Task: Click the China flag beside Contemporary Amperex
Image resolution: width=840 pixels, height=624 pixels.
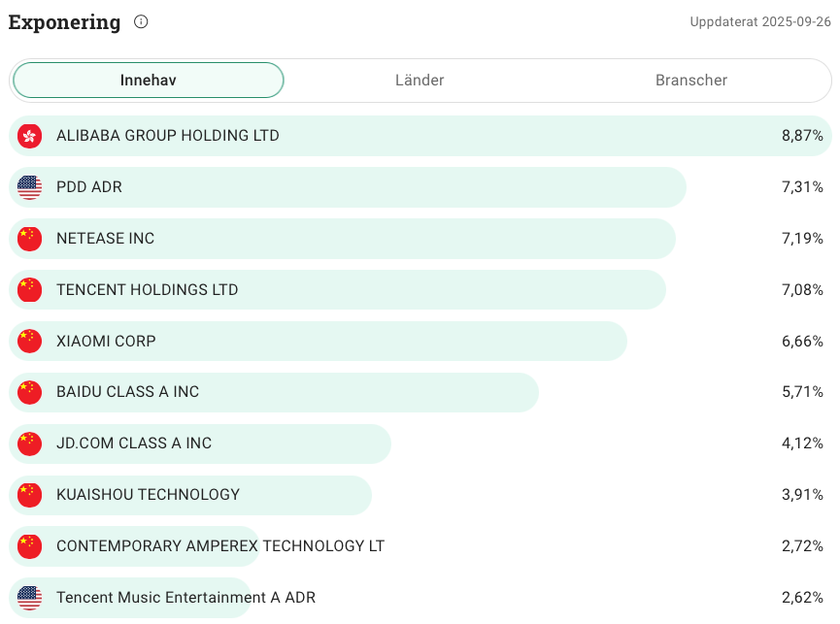Action: (29, 546)
